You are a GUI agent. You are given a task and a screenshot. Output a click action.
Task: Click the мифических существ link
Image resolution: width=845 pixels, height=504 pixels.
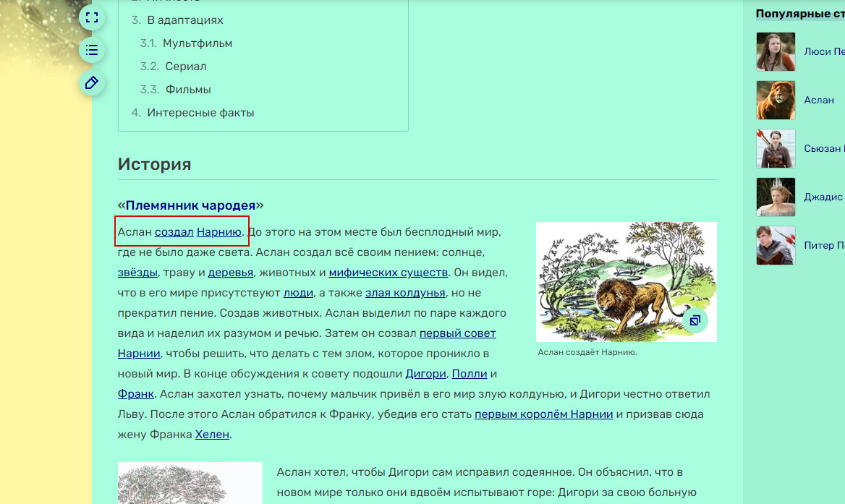pyautogui.click(x=388, y=273)
